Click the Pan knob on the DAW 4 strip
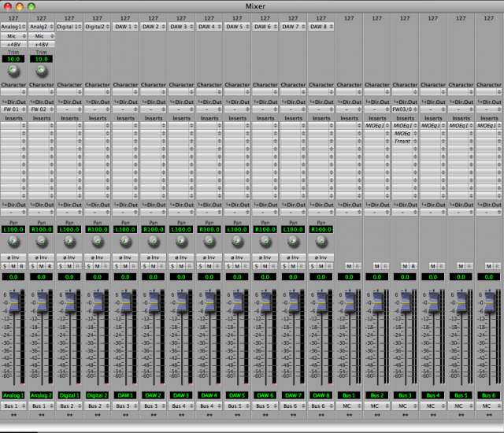504x433 pixels. pos(209,241)
